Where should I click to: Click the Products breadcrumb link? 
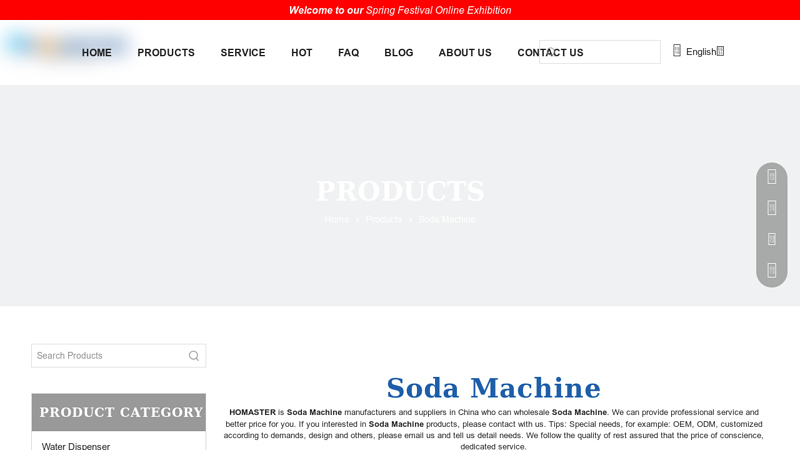[384, 219]
